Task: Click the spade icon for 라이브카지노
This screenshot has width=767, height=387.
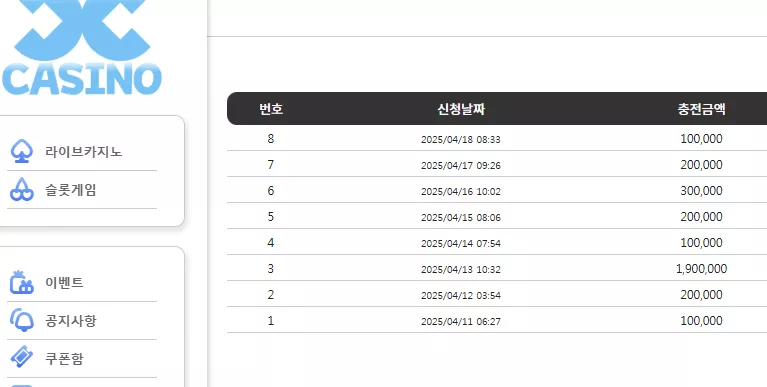Action: coord(22,151)
